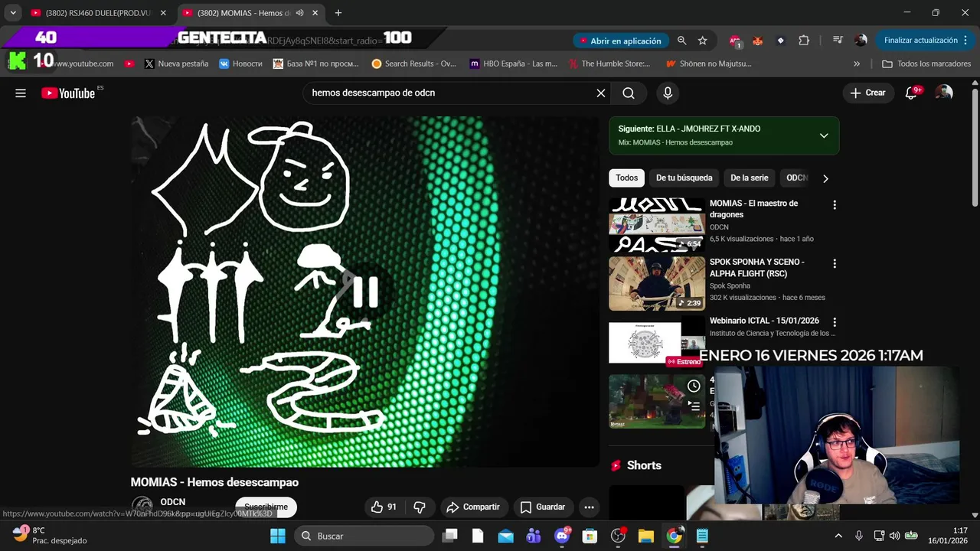This screenshot has width=980, height=551.
Task: Click Abrir en aplicación button
Action: coord(619,41)
